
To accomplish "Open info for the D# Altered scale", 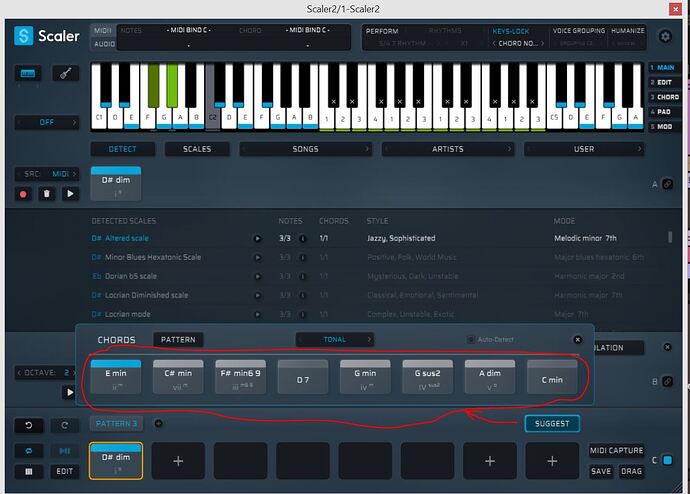I will 303,238.
